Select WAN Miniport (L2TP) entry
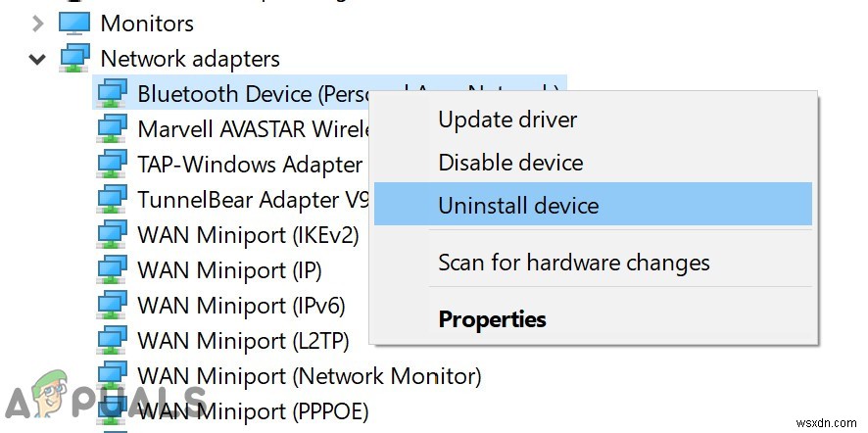This screenshot has height=433, width=868. 240,341
